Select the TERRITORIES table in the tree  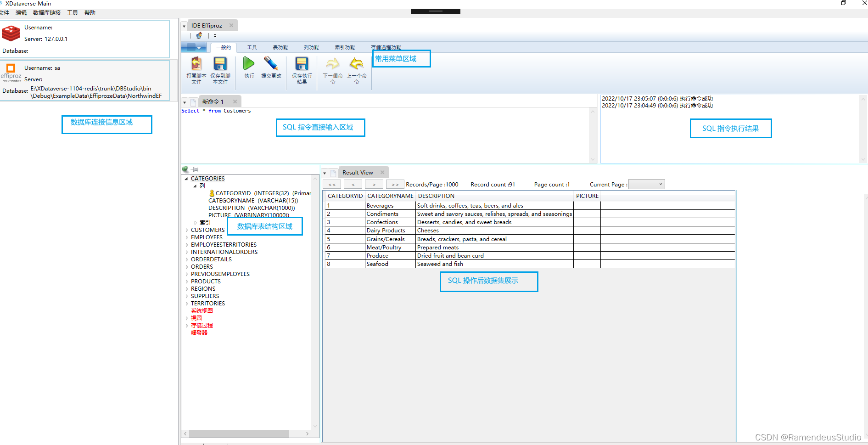pos(208,304)
